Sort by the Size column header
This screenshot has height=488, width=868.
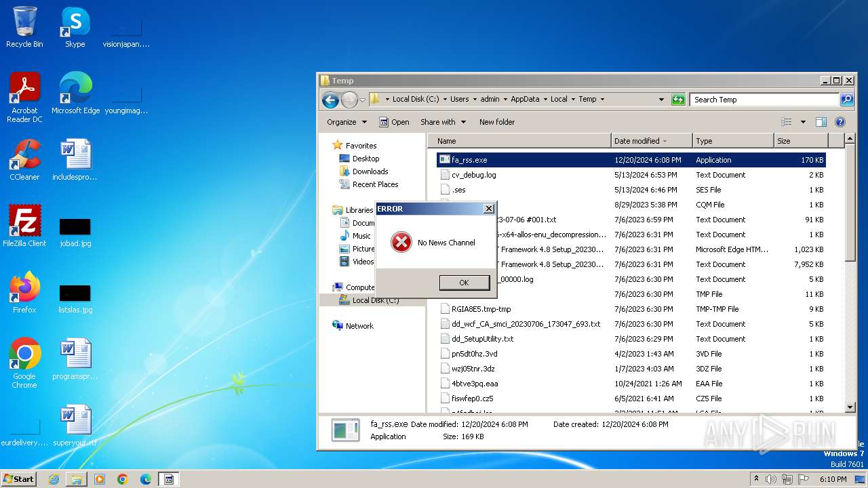coord(801,141)
